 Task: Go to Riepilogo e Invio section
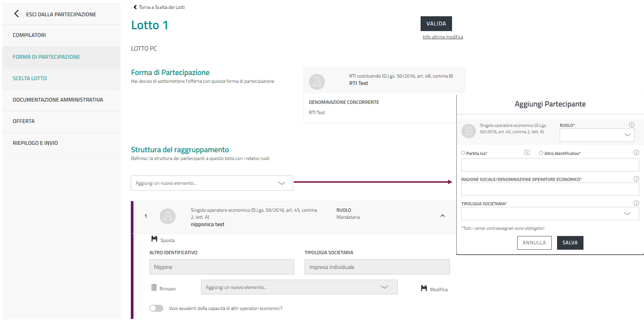coord(35,143)
